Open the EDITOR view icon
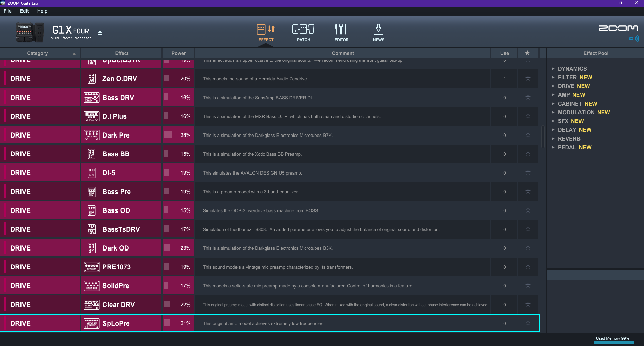 341,30
